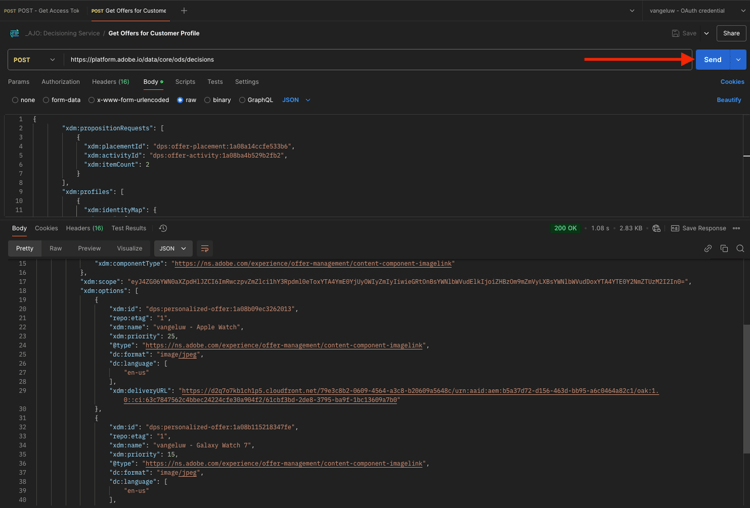Select the request Body tab
750x508 pixels.
[153, 82]
